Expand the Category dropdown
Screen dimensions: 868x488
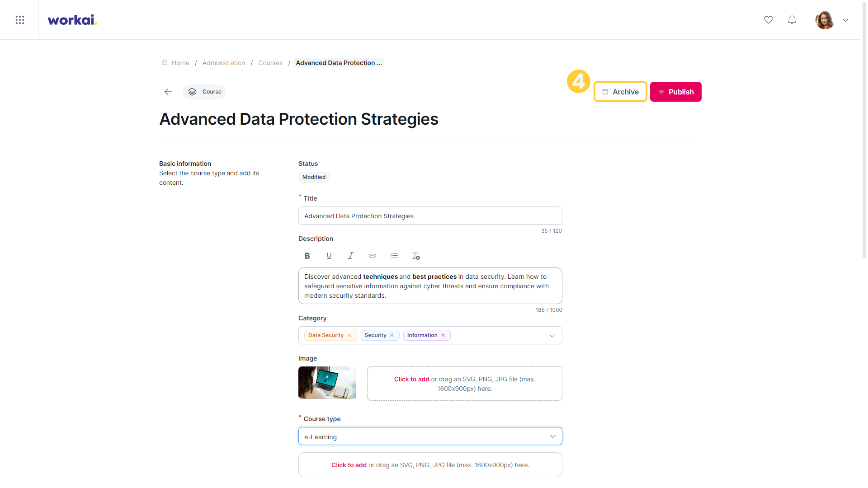click(x=552, y=336)
